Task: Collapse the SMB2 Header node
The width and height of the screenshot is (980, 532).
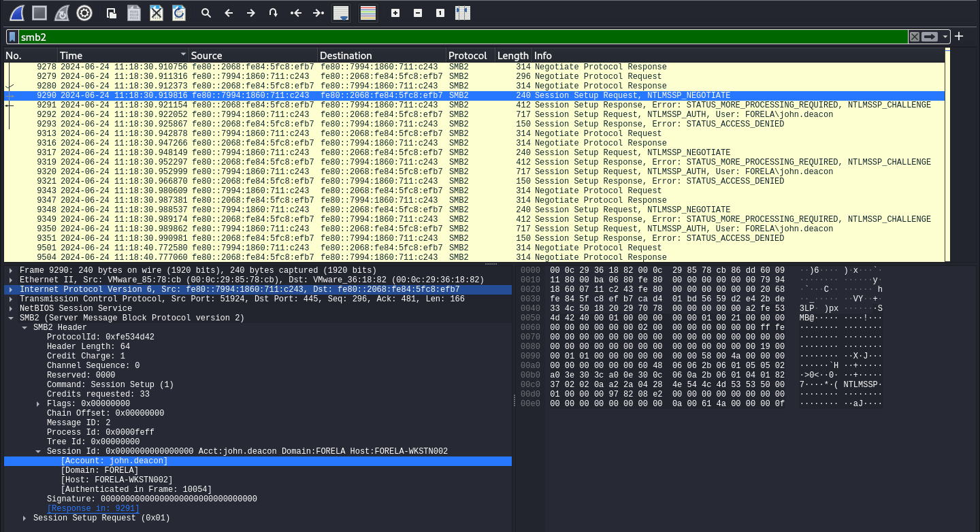Action: tap(25, 328)
